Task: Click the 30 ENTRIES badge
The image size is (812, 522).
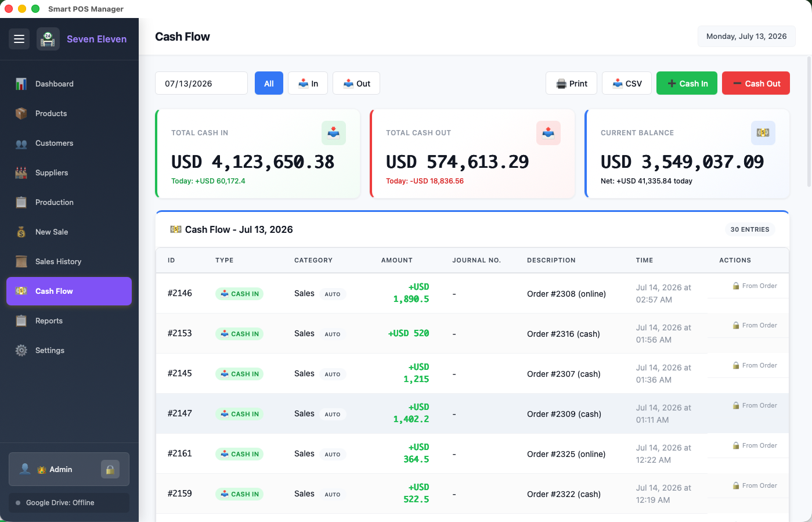Action: click(x=750, y=229)
